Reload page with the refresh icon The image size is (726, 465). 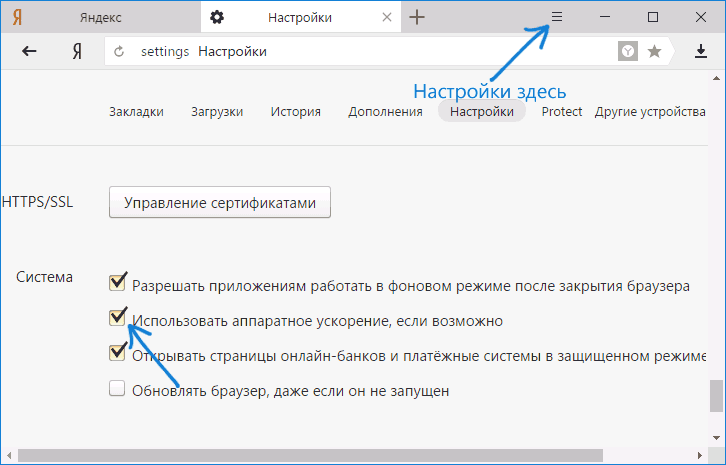120,52
